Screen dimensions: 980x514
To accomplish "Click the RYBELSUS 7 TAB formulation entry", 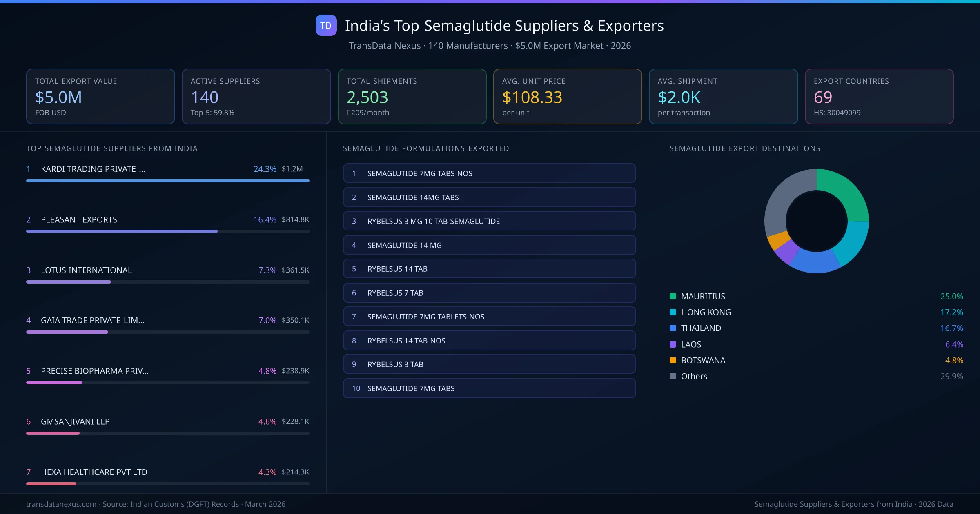I will [x=489, y=292].
